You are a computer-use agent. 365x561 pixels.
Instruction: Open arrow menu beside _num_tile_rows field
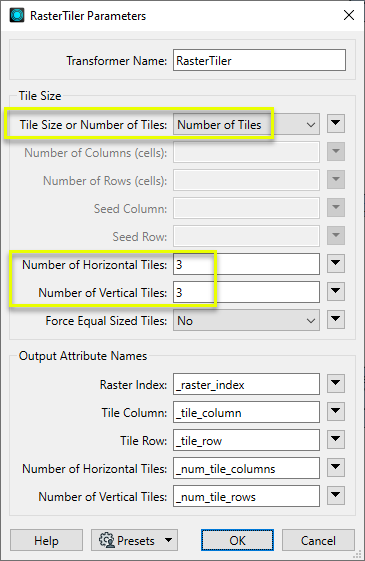336,496
